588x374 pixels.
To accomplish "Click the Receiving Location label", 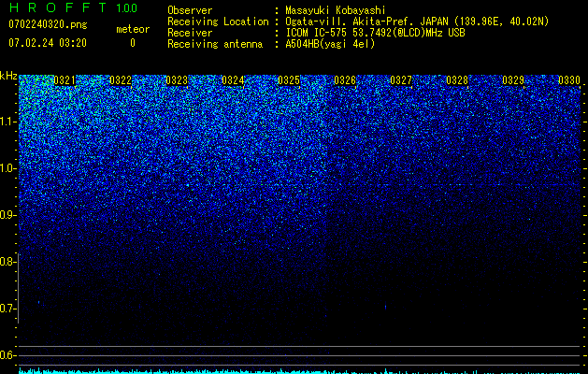I will 218,22.
